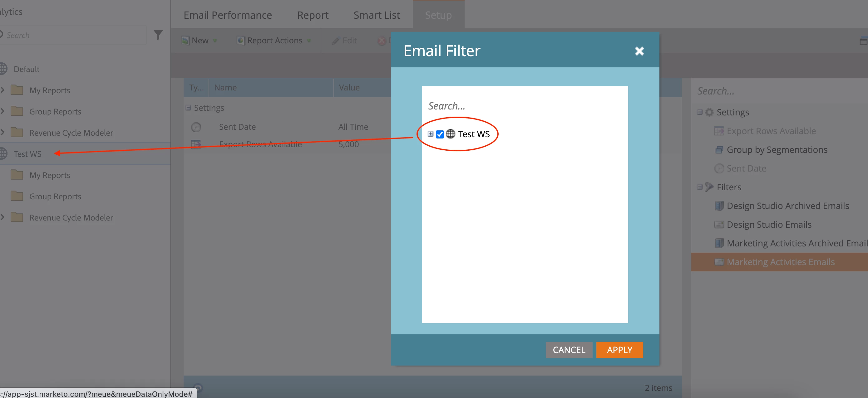The height and width of the screenshot is (398, 868).
Task: Close the Email Filter dialog
Action: coord(639,51)
